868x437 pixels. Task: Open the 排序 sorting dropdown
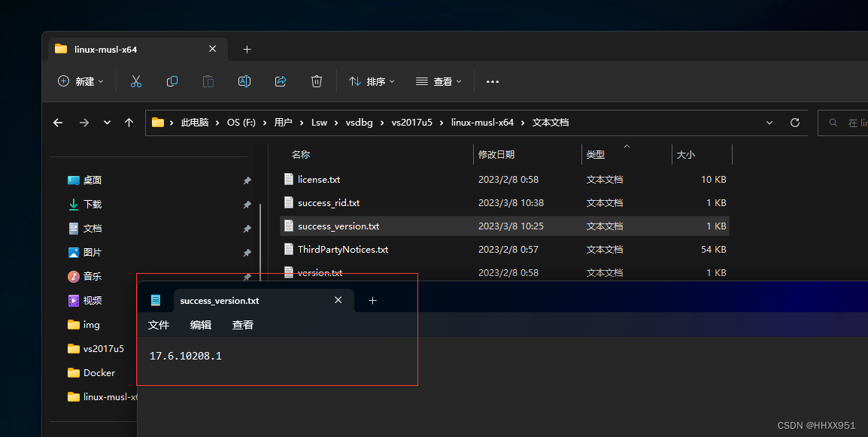click(371, 81)
